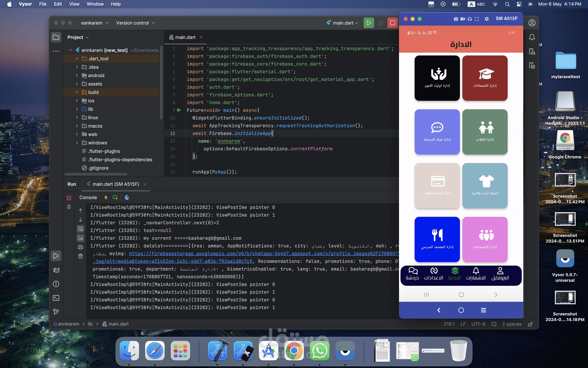Image resolution: width=588 pixels, height=368 pixels.
Task: Click the UTF-8 encoding in status bar
Action: point(478,324)
